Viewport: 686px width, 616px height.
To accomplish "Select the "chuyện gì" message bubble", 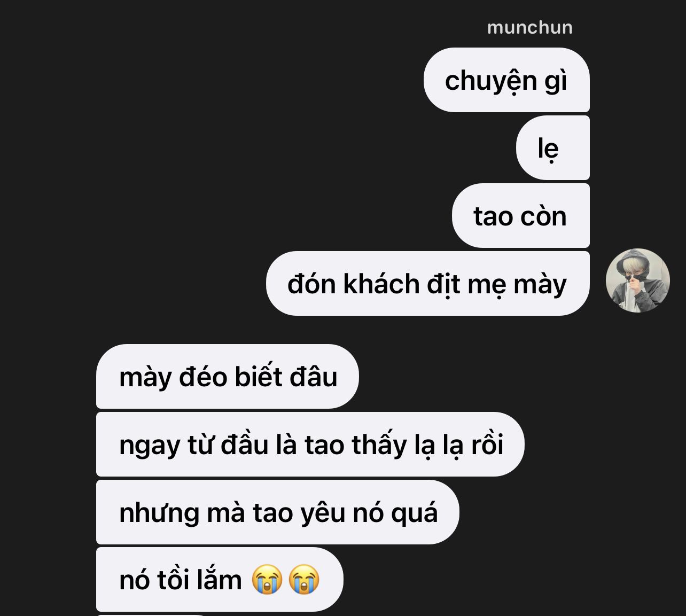I will (506, 80).
